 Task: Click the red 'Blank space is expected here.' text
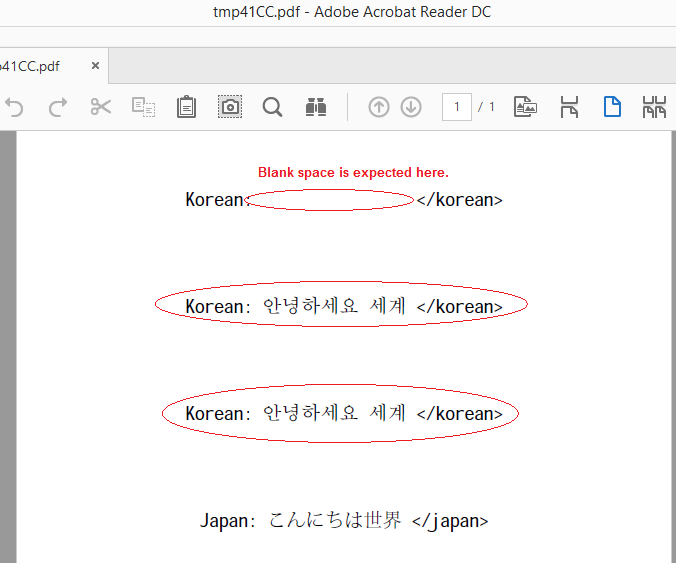(x=353, y=173)
